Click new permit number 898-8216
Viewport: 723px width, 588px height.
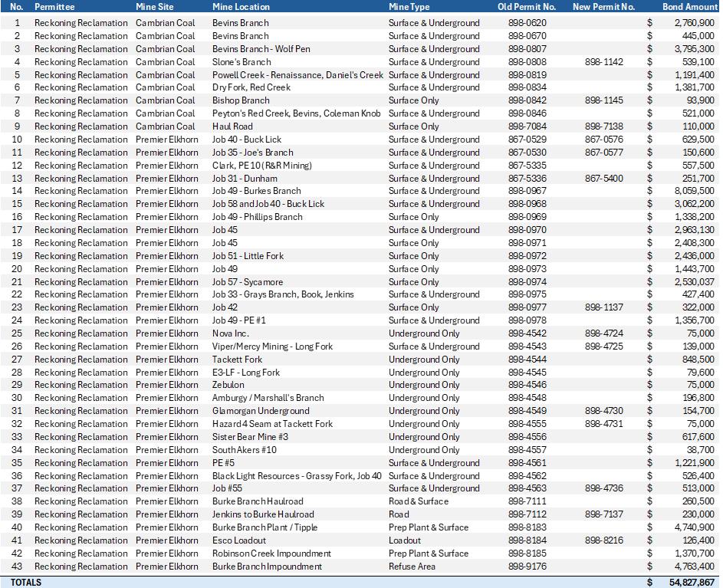tap(603, 540)
